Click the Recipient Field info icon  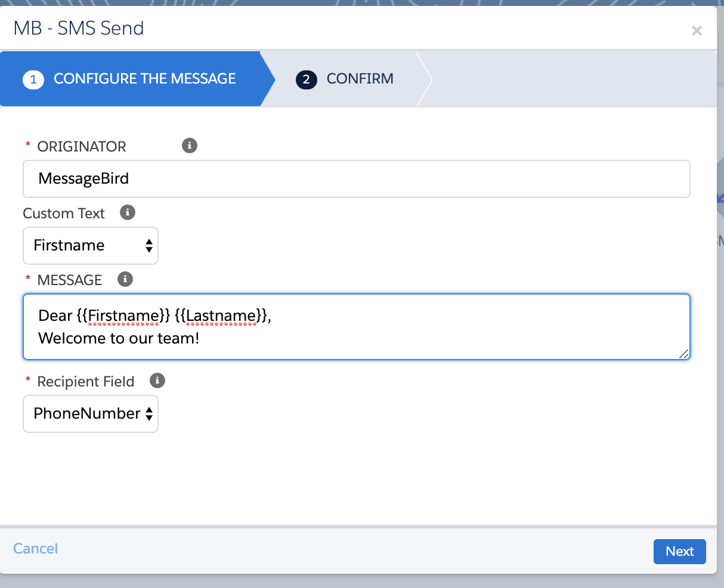coord(157,380)
